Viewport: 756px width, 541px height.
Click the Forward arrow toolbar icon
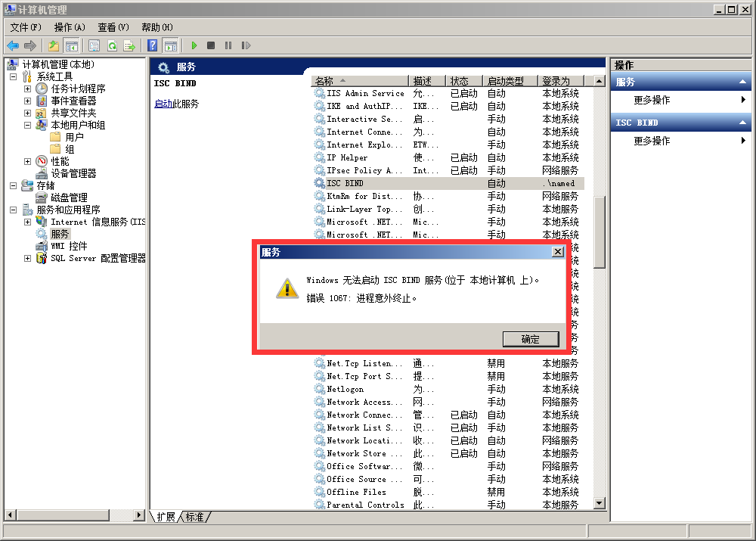point(30,46)
